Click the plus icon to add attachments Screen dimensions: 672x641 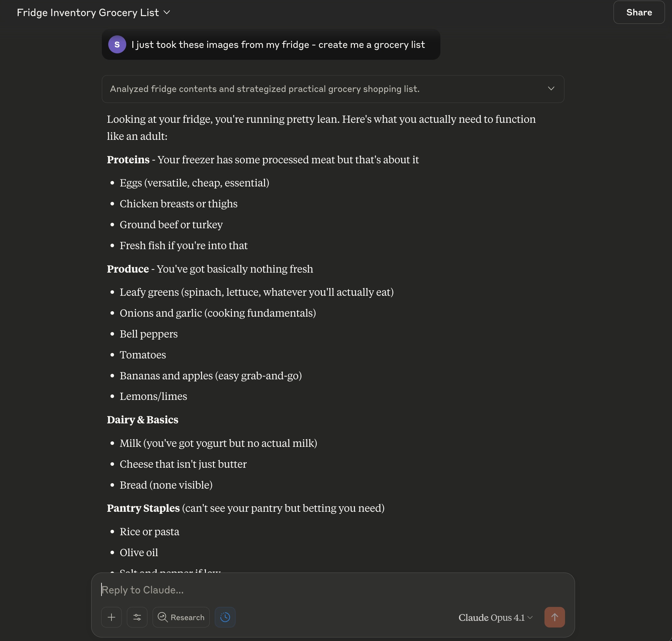pyautogui.click(x=111, y=617)
